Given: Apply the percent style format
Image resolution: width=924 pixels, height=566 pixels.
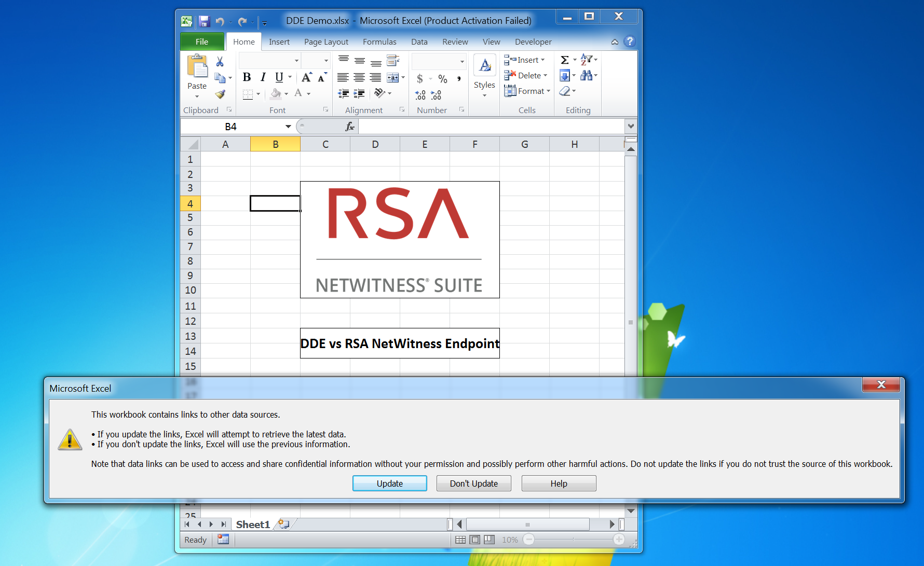Looking at the screenshot, I should [x=442, y=79].
